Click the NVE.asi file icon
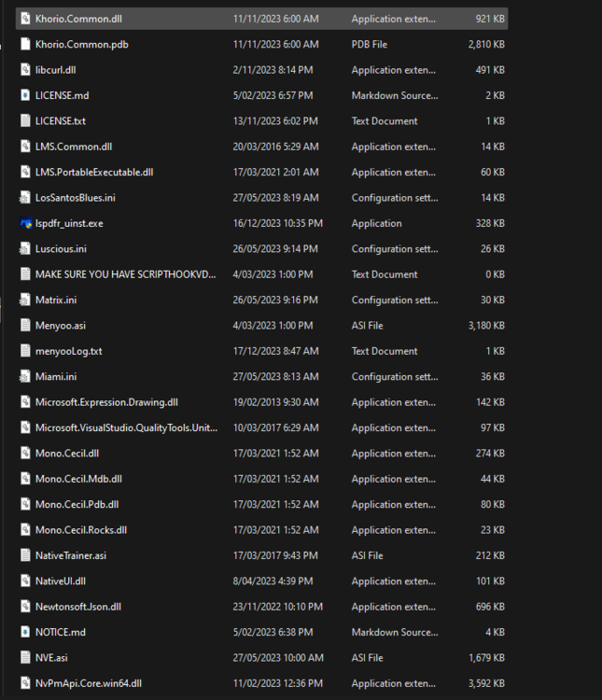The height and width of the screenshot is (700, 602). 25,658
